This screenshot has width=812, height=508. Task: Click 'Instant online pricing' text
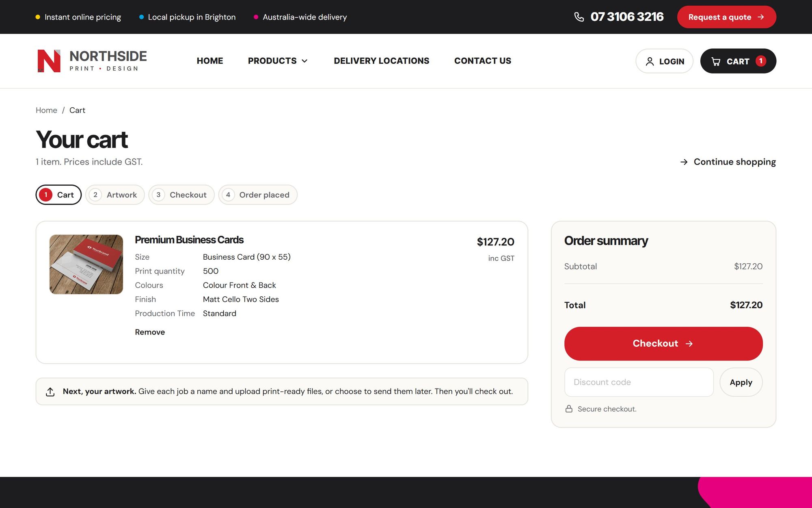pyautogui.click(x=83, y=17)
